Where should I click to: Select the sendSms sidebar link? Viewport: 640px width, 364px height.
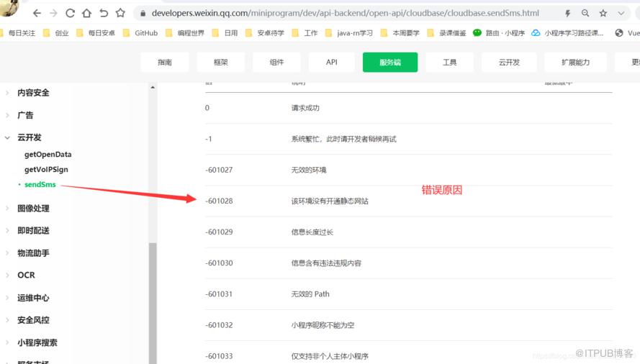tap(40, 184)
